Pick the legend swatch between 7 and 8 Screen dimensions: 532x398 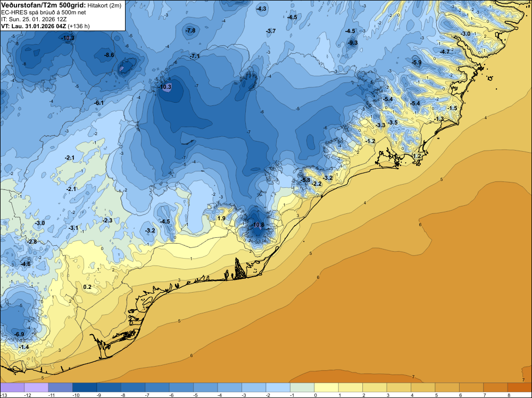pos(495,387)
